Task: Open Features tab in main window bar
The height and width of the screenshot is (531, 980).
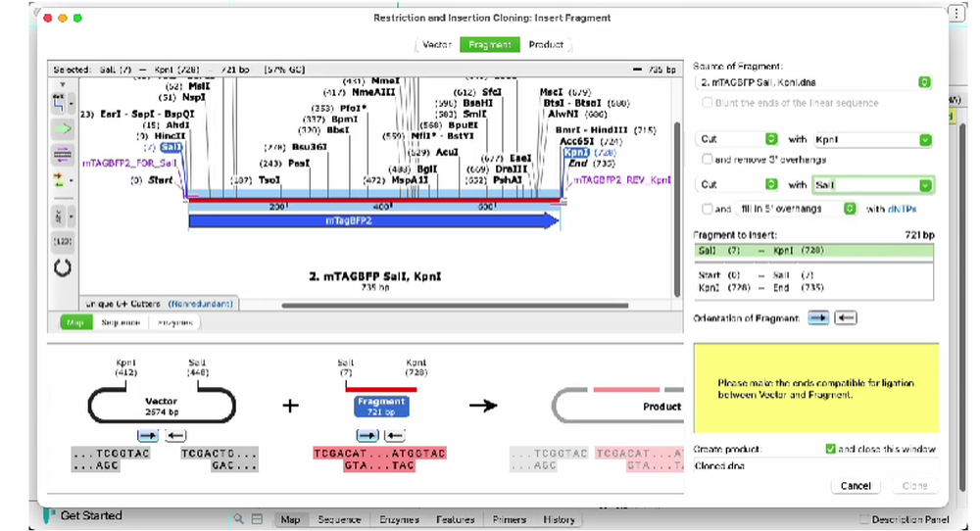Action: pos(455,519)
